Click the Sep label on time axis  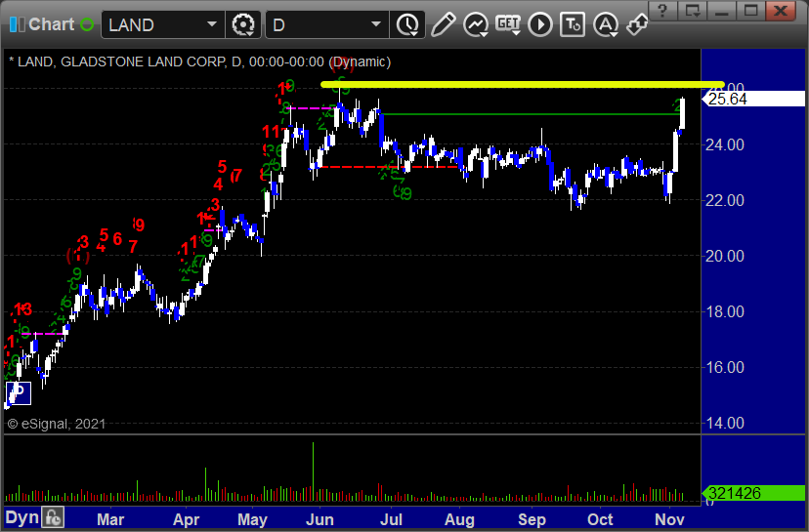pos(532,519)
